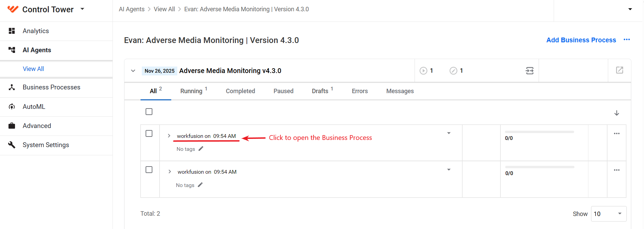This screenshot has height=229, width=644.
Task: Click the AutoML icon
Action: 12,107
